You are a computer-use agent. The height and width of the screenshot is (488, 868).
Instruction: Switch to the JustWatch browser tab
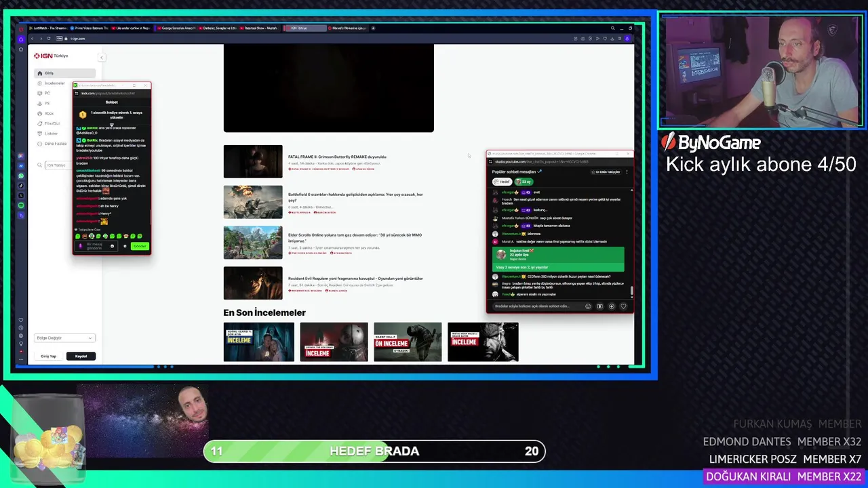pyautogui.click(x=47, y=28)
